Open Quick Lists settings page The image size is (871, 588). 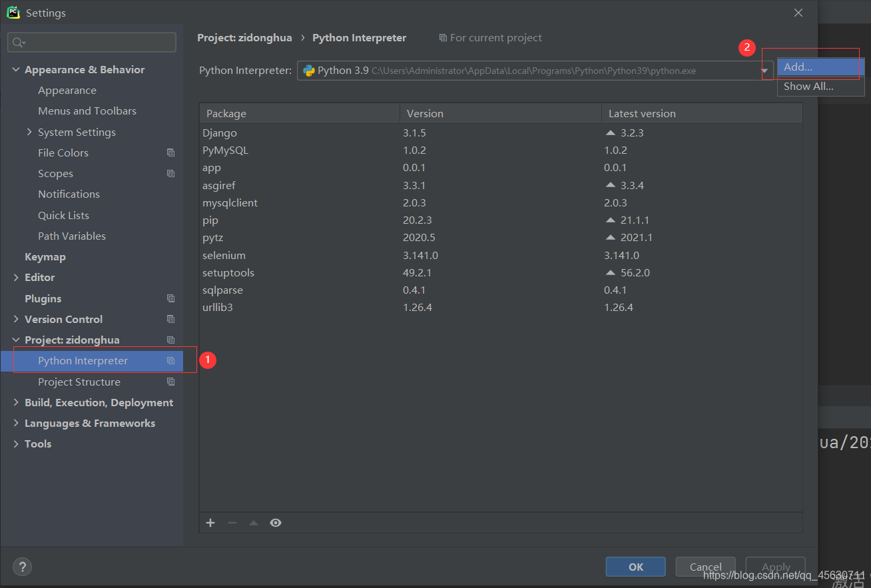click(63, 215)
